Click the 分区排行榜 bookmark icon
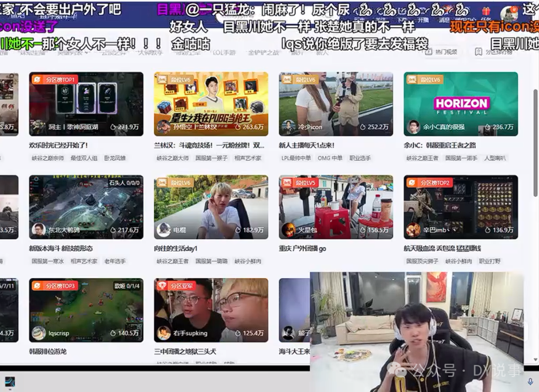The image size is (539, 392). [478, 52]
